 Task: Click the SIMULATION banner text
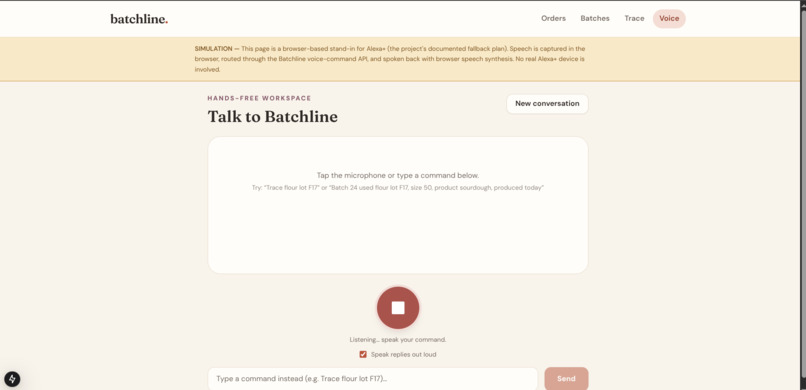point(390,59)
